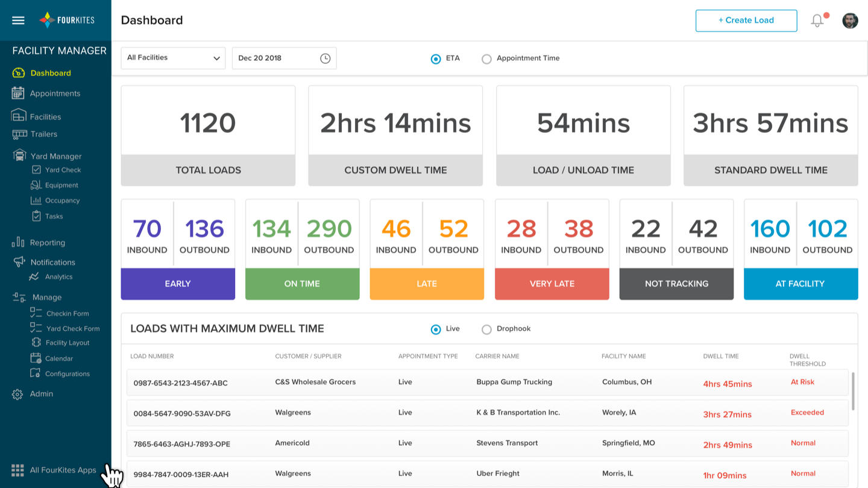
Task: Click the blue AT FACILITY status bar
Action: point(800,284)
